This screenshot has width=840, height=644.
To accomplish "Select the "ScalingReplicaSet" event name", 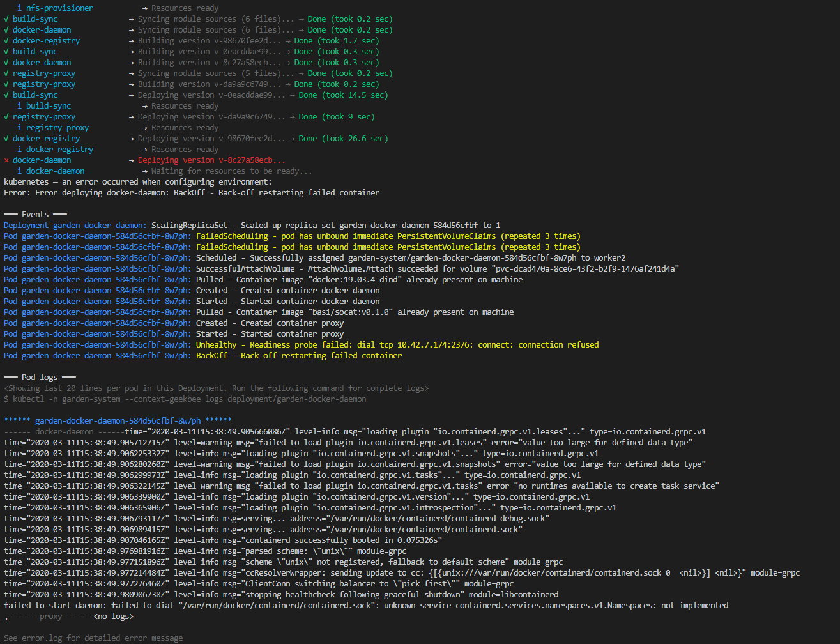I will point(189,226).
